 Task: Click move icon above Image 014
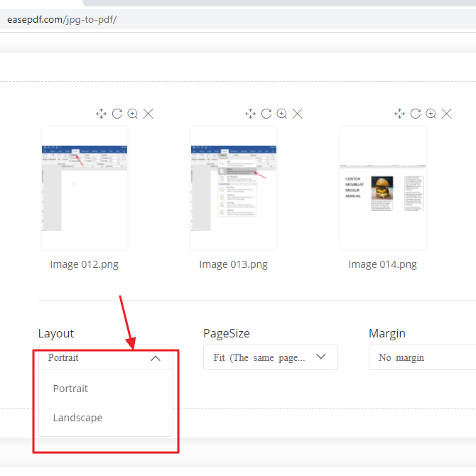tap(399, 114)
